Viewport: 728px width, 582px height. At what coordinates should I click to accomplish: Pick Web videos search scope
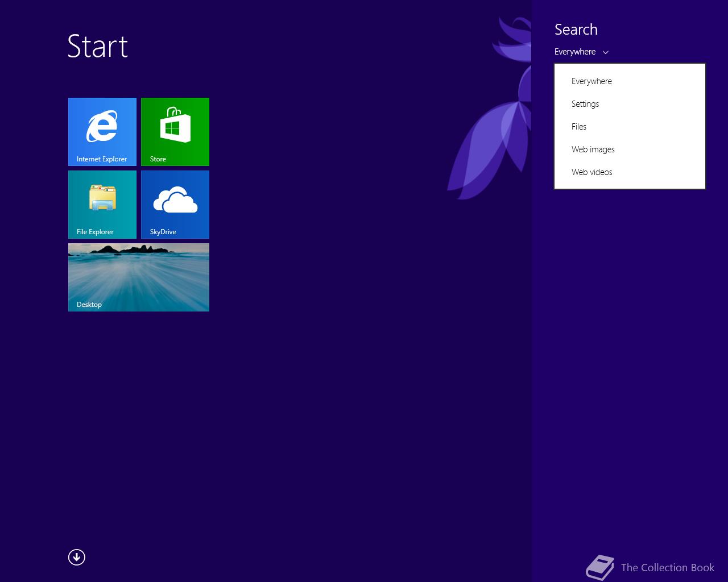(x=630, y=172)
